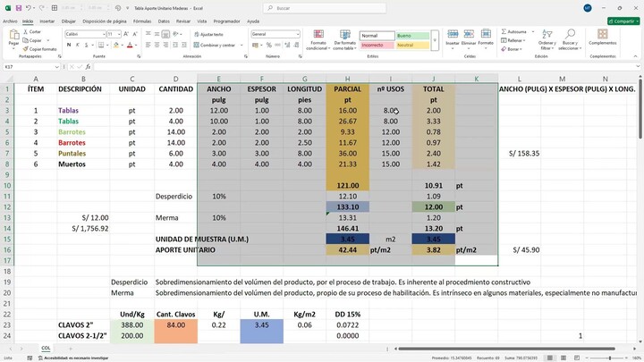Toggle bold N formatting
Screen dimensions: 644x362
tap(69, 45)
